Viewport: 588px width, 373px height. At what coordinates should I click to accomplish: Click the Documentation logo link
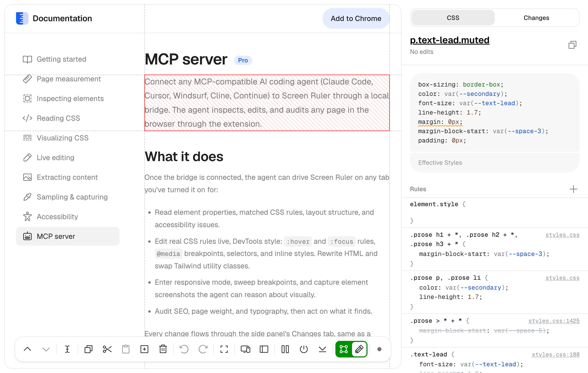pyautogui.click(x=54, y=18)
